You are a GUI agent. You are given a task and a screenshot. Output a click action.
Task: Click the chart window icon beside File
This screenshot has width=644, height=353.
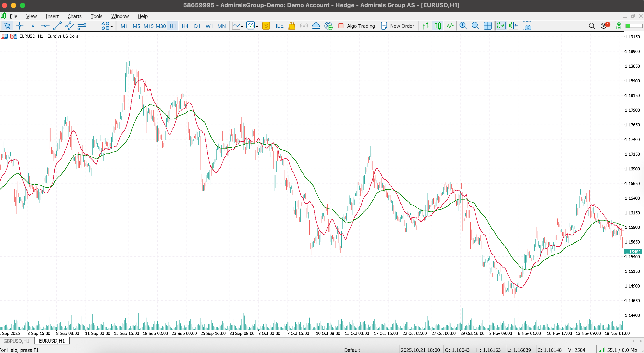coord(3,16)
